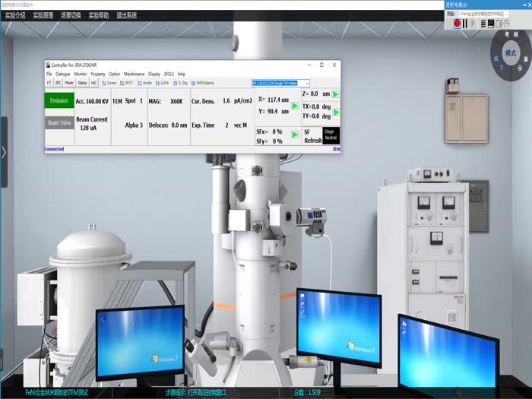Click the 模式 center mode button

tap(510, 54)
